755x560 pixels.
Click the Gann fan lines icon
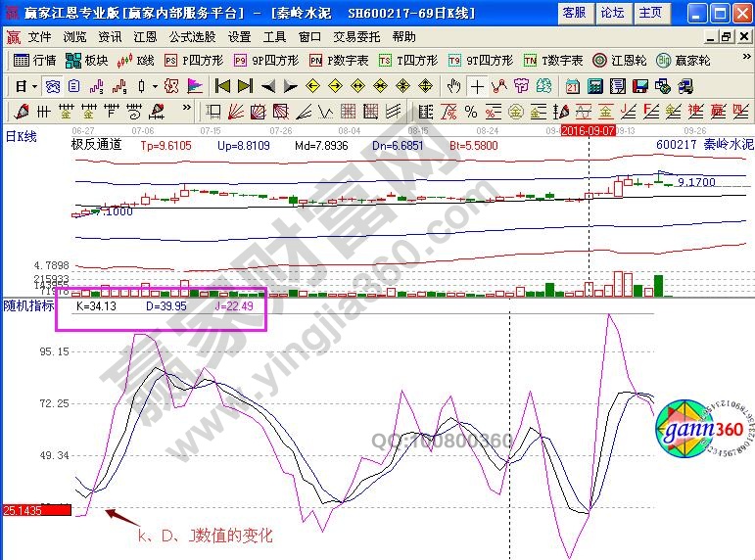tap(235, 112)
